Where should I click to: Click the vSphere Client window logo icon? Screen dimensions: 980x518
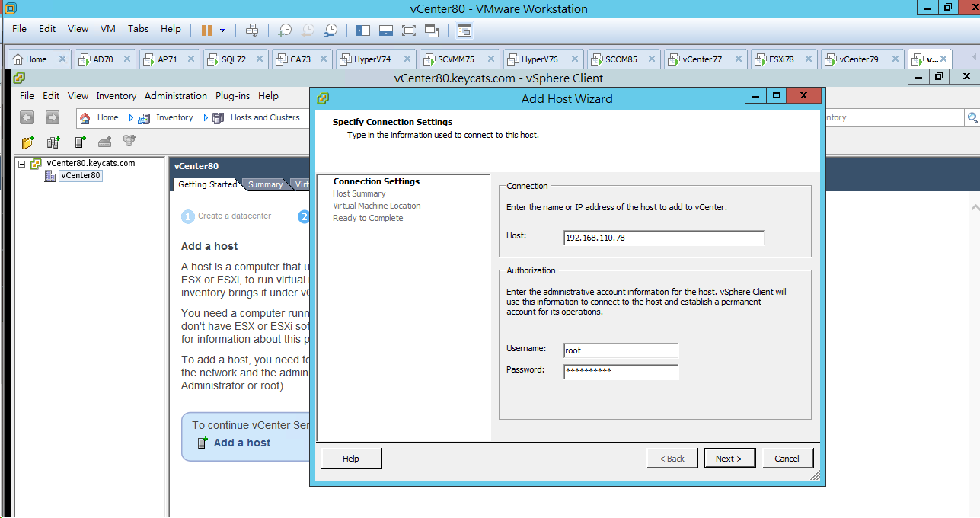click(20, 78)
